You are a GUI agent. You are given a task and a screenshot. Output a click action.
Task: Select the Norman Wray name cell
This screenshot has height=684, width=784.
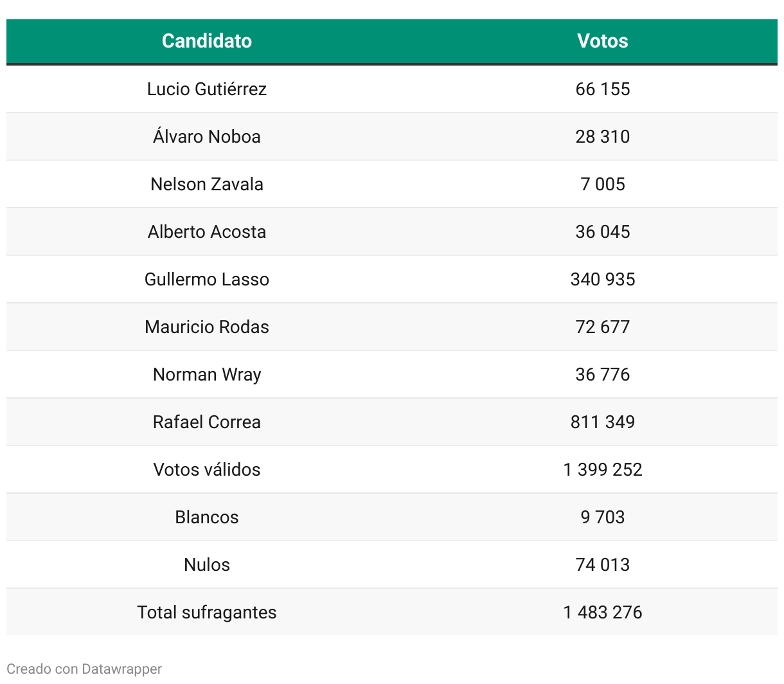(207, 374)
